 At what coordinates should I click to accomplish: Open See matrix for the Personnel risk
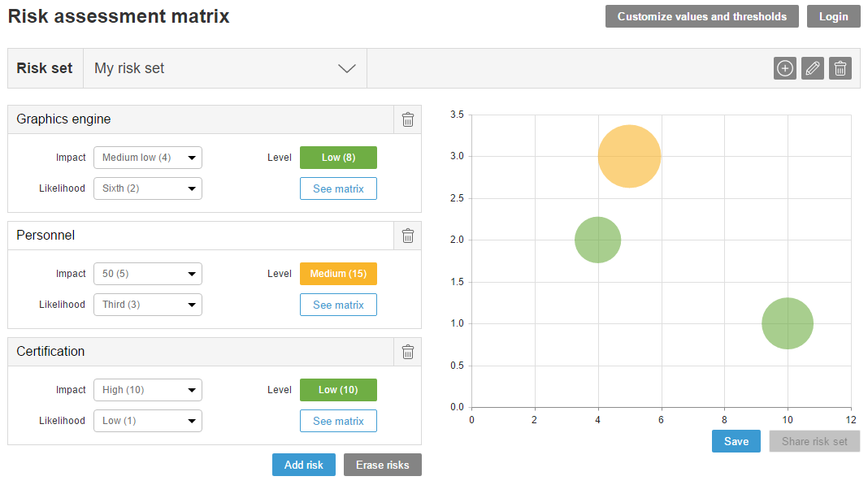coord(338,305)
